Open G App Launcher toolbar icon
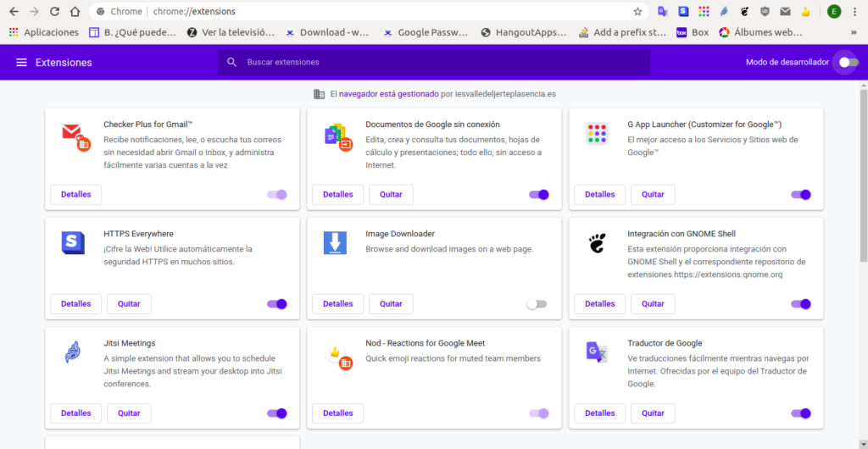 [704, 11]
